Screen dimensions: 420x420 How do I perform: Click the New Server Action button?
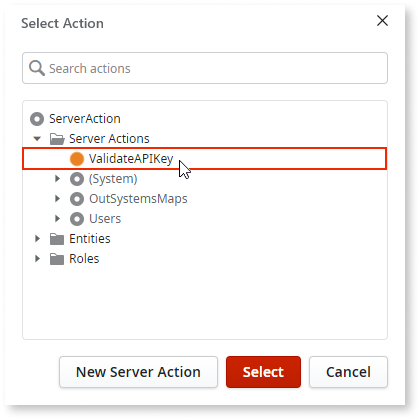click(138, 372)
